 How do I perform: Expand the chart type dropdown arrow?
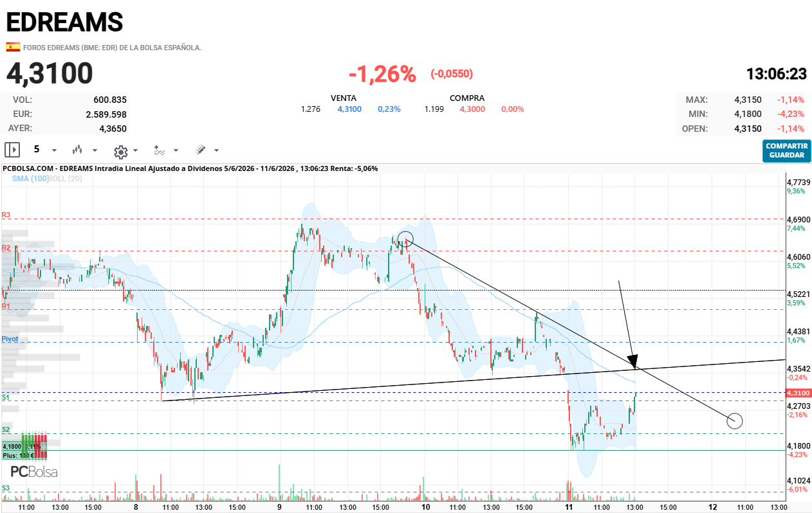pos(95,150)
